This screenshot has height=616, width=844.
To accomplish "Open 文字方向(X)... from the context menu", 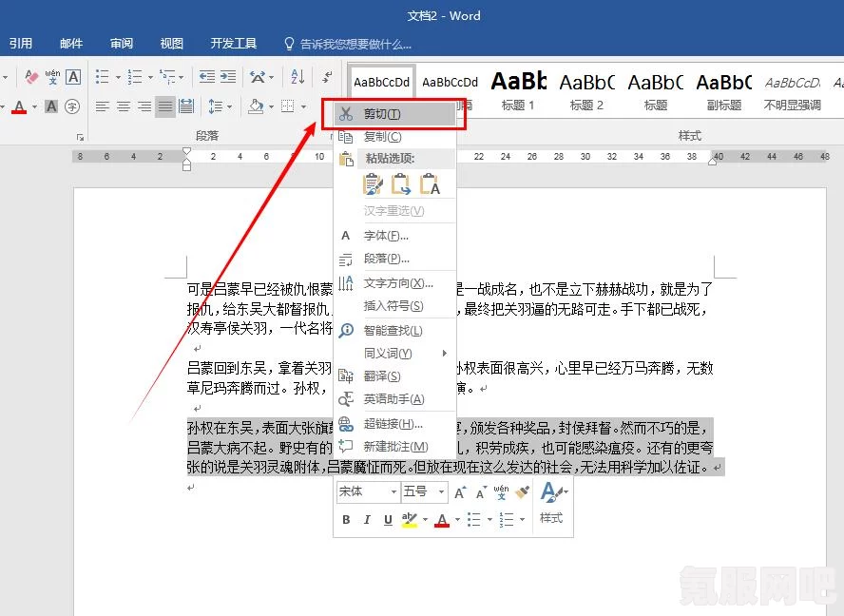I will coord(395,283).
